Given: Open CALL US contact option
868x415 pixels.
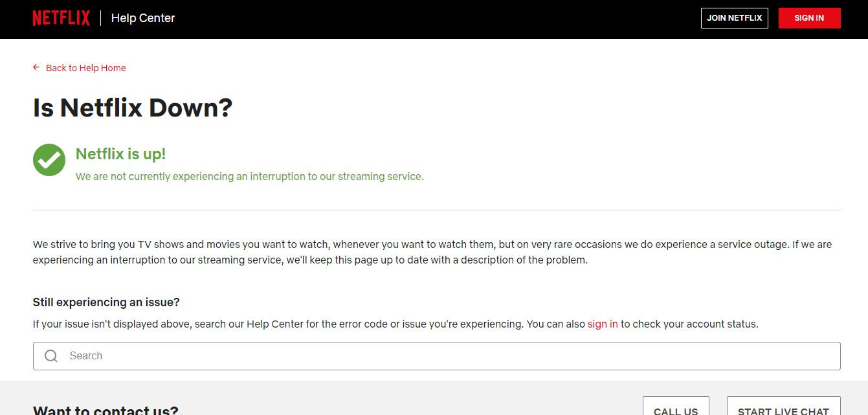Looking at the screenshot, I should (x=676, y=409).
